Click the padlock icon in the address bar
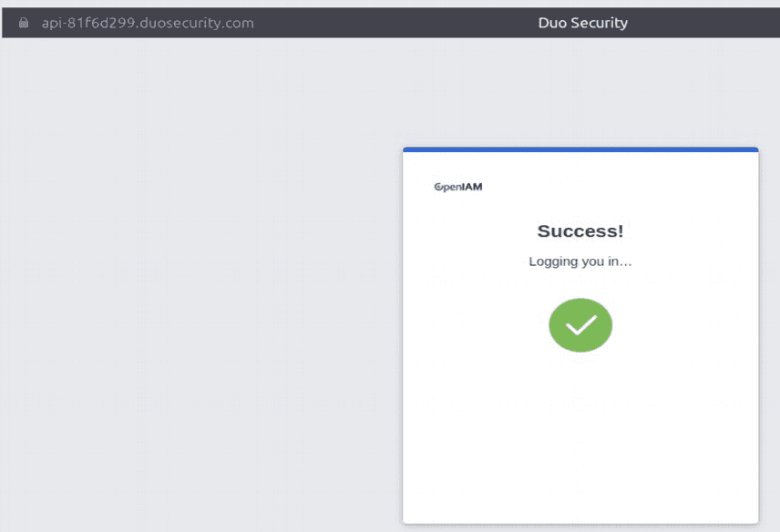Image resolution: width=780 pixels, height=532 pixels. pyautogui.click(x=24, y=23)
